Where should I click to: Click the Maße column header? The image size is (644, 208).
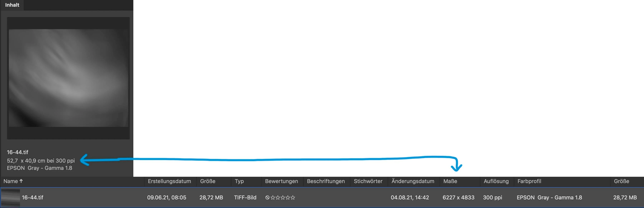coord(450,181)
